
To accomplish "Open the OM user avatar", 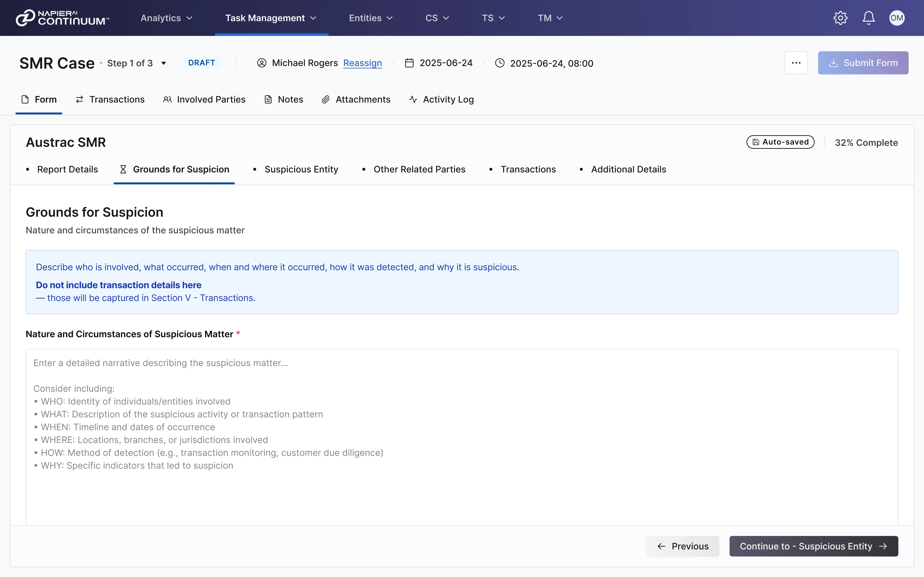I will (897, 18).
